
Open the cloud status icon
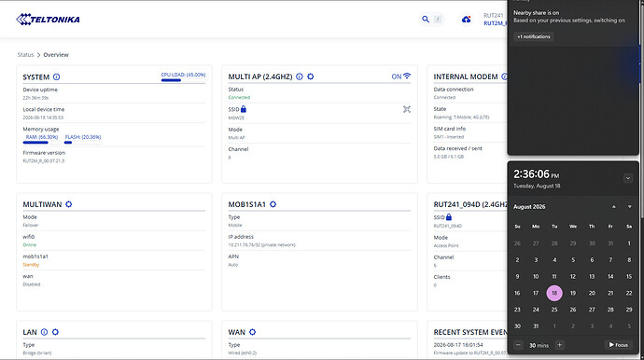466,20
